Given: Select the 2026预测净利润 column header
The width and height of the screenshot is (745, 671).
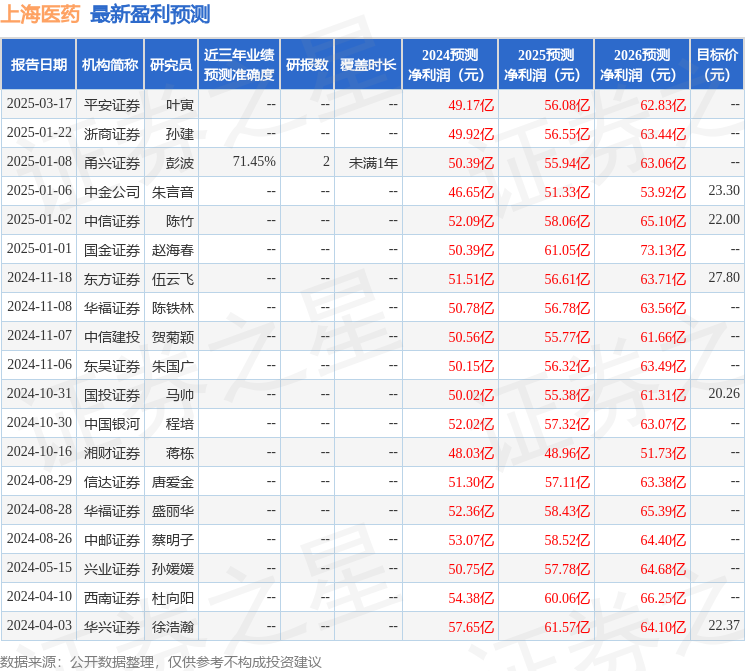Looking at the screenshot, I should (x=642, y=65).
